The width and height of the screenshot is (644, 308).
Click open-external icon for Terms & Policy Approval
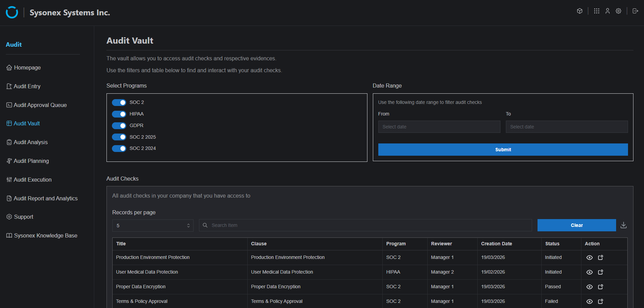[600, 302]
